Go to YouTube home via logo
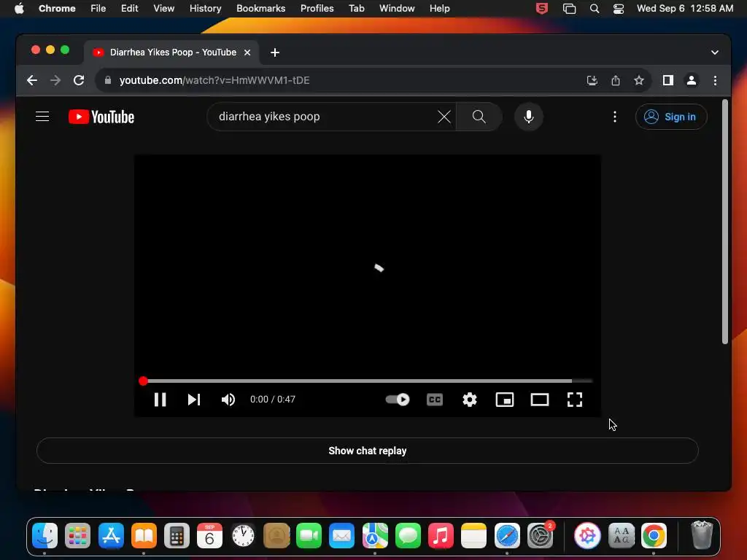 101,117
